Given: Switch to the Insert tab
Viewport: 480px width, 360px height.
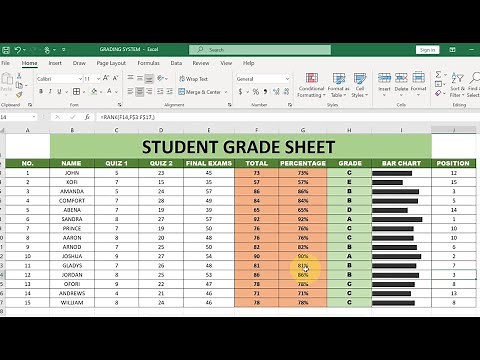Looking at the screenshot, I should click(55, 63).
